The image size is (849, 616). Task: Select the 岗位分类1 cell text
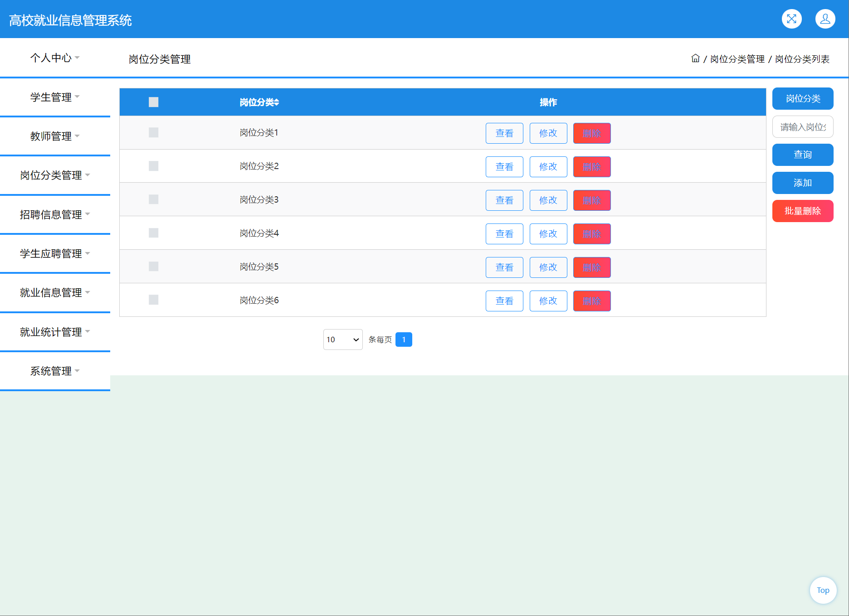259,132
